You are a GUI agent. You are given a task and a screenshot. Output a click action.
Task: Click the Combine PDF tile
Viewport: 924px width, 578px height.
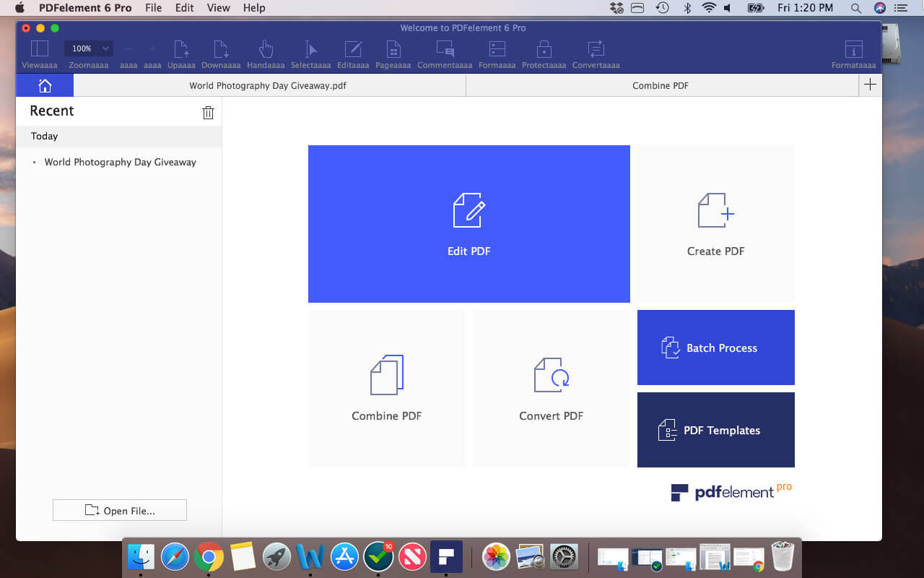click(x=387, y=389)
